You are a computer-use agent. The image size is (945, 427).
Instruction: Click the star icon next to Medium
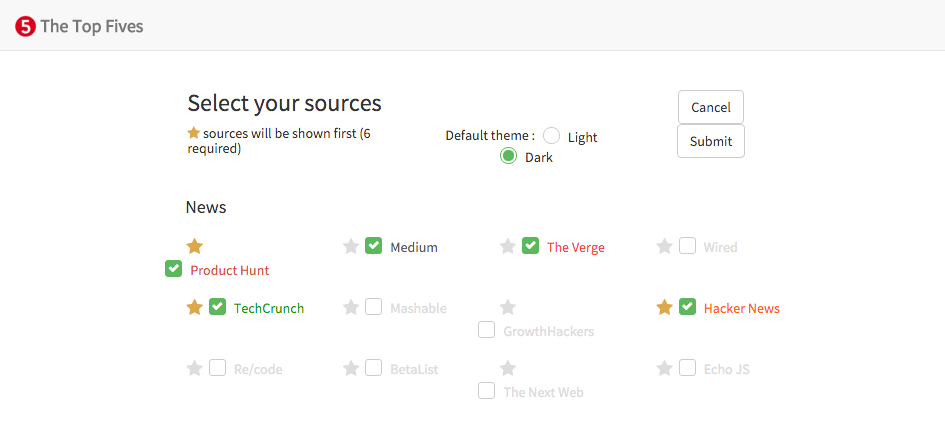point(351,246)
